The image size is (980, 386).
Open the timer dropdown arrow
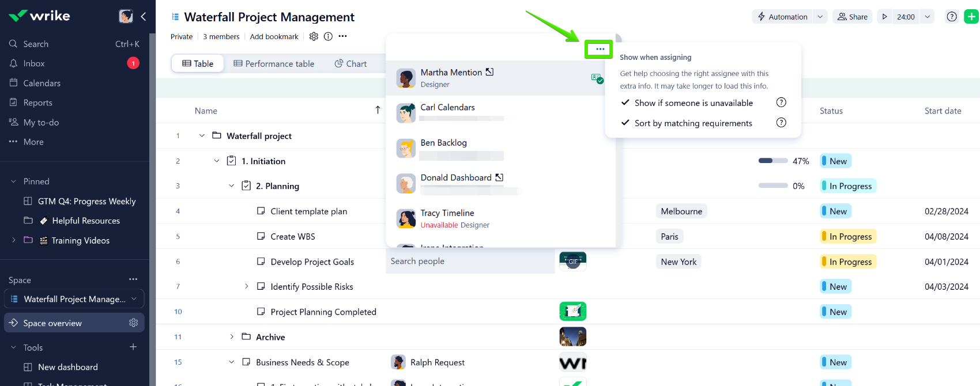(x=927, y=17)
